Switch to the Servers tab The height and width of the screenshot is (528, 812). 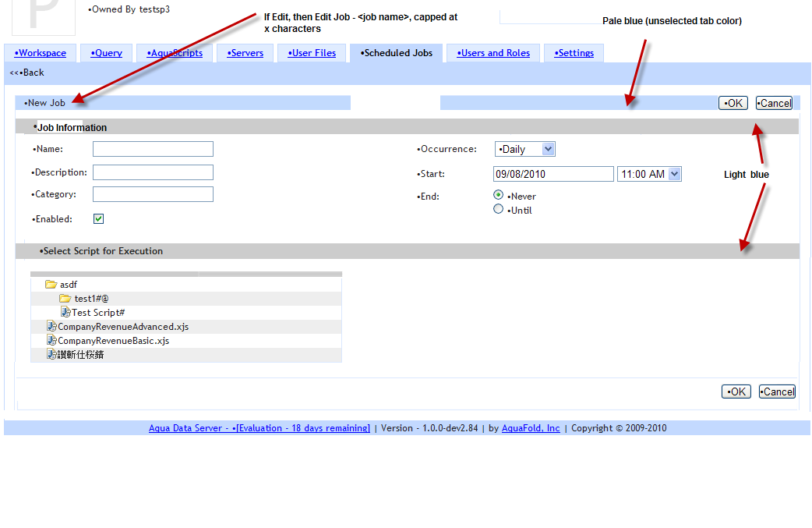click(245, 53)
